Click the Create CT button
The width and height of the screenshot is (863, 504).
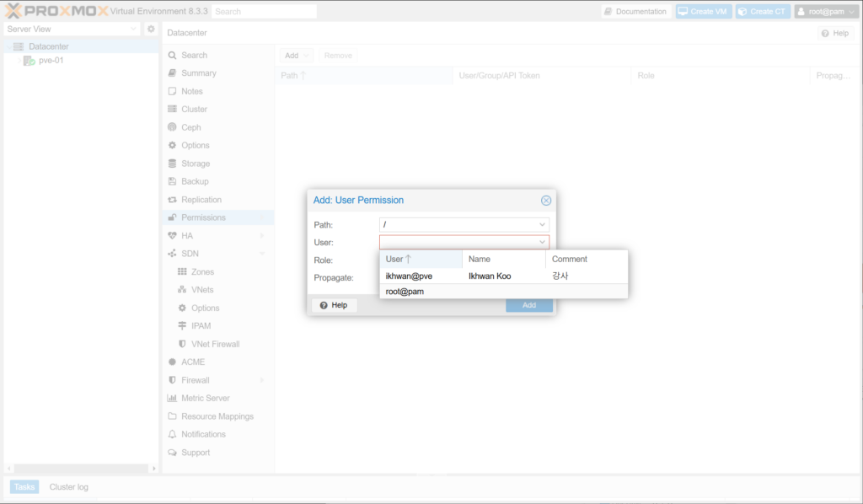pos(761,12)
